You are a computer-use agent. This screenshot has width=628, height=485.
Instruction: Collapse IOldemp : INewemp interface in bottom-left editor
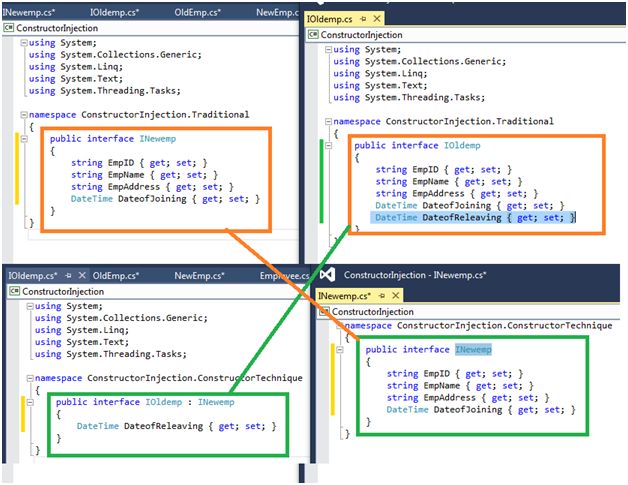[30, 402]
